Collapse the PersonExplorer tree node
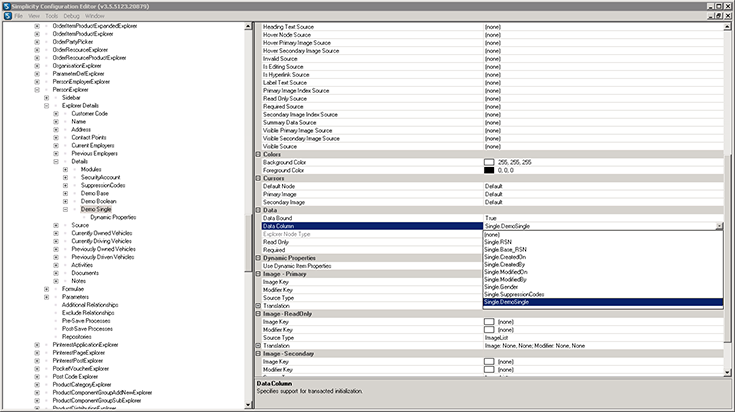 click(x=38, y=89)
